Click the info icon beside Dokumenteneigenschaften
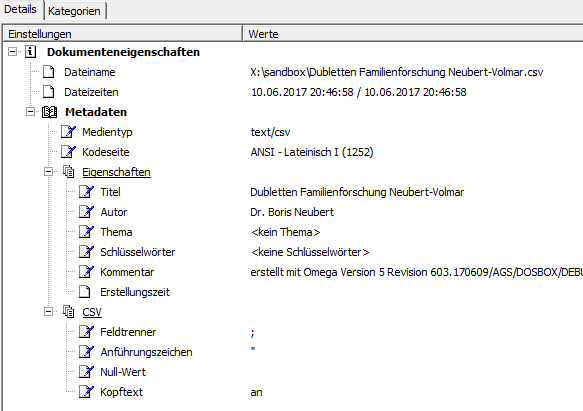Screen dimensions: 583x411 coord(30,52)
